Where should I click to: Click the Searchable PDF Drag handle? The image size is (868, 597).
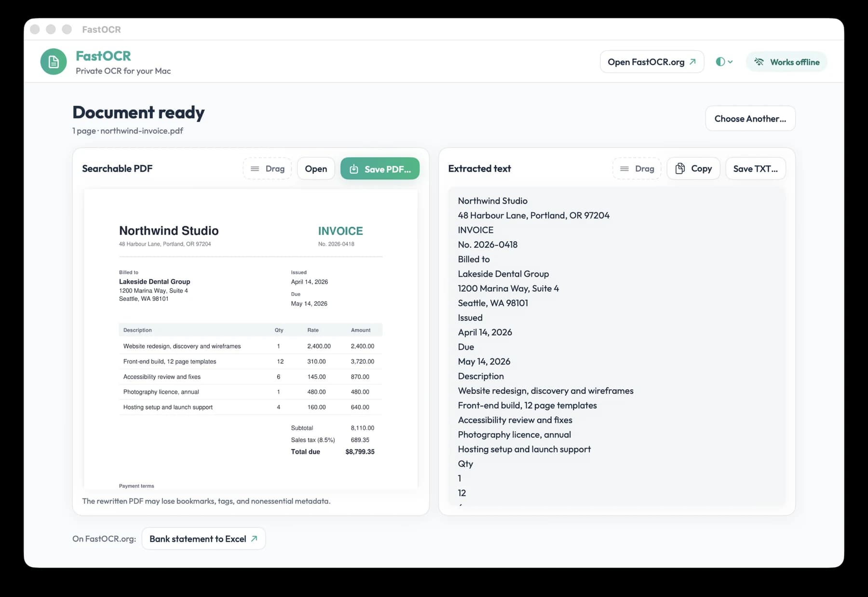coord(268,169)
